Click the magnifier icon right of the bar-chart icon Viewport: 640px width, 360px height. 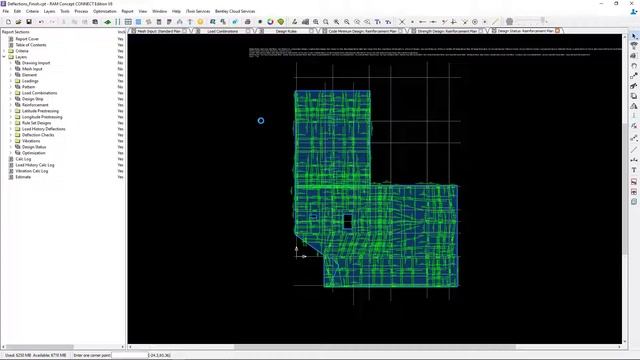pyautogui.click(x=316, y=22)
